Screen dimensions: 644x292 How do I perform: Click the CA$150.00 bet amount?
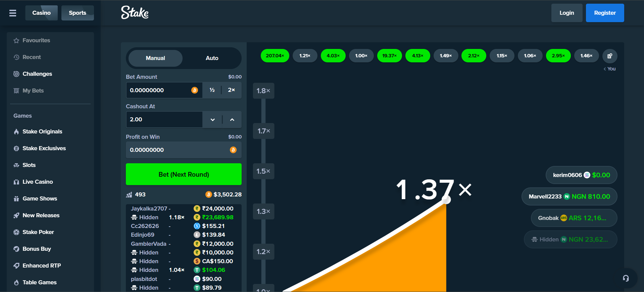tap(217, 261)
